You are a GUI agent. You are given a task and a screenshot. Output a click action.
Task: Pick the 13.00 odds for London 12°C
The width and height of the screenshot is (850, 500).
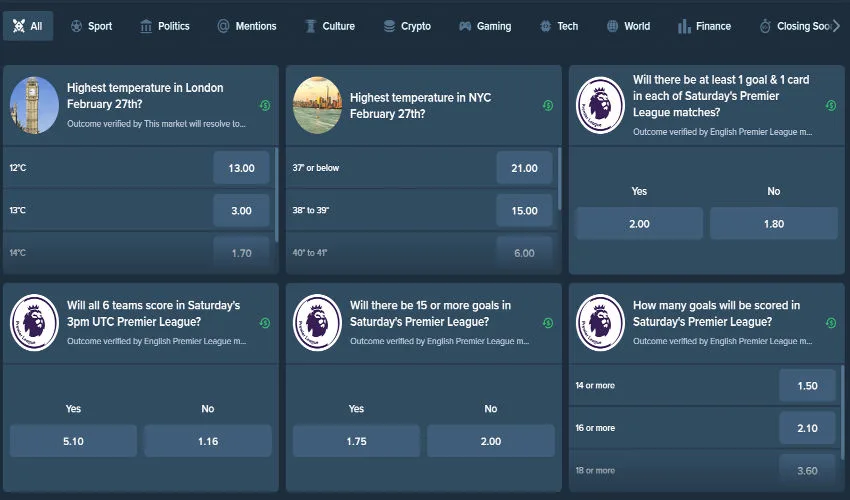point(241,168)
